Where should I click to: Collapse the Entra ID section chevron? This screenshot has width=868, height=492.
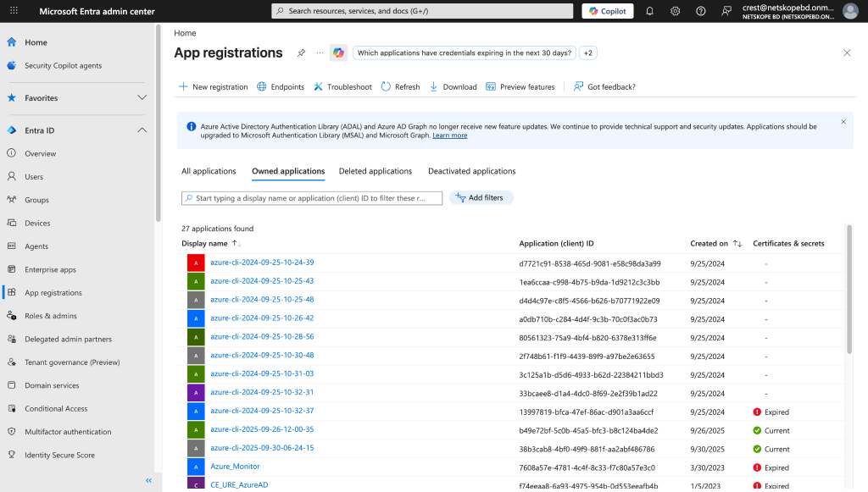pos(142,130)
